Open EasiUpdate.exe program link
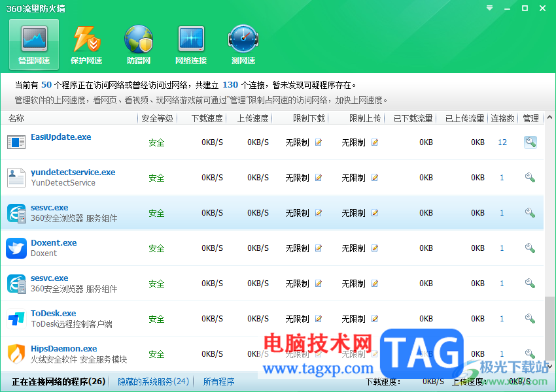The width and height of the screenshot is (556, 392). pos(61,137)
